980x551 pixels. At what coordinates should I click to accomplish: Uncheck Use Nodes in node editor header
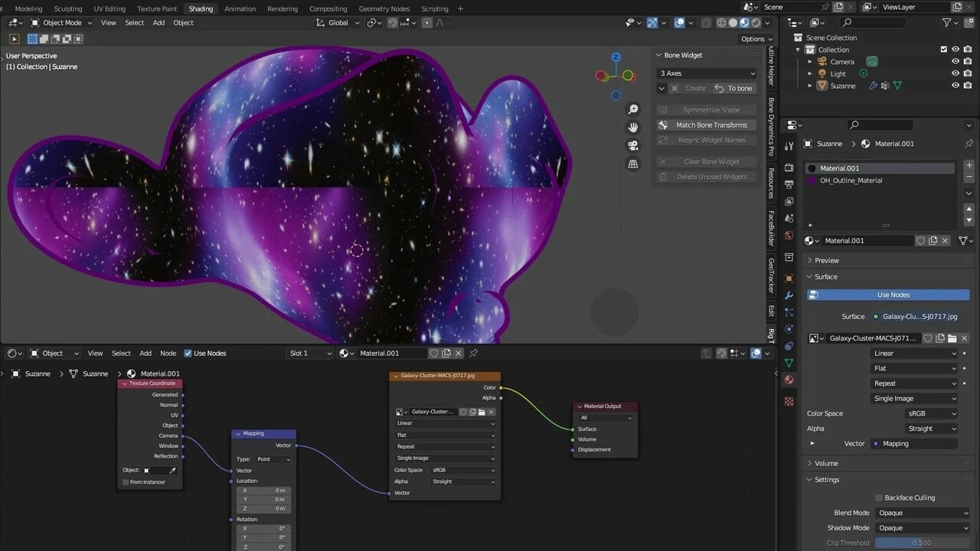(x=188, y=353)
